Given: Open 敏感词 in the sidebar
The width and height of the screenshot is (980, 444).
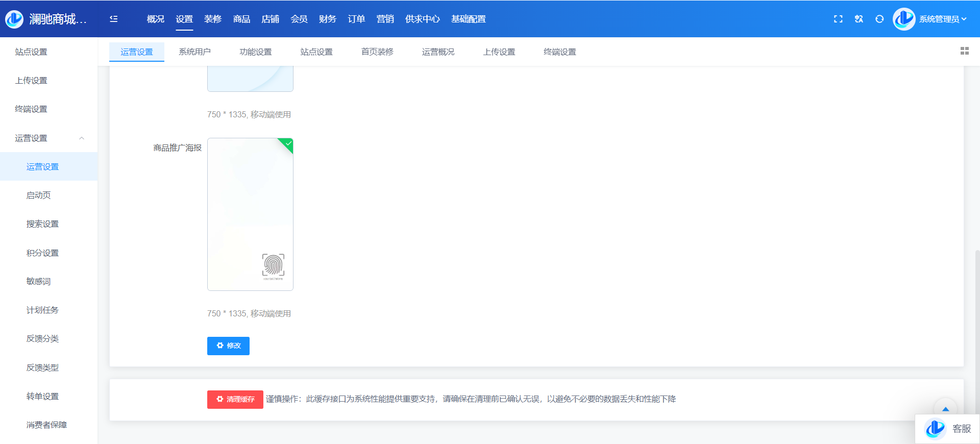Looking at the screenshot, I should (x=38, y=281).
